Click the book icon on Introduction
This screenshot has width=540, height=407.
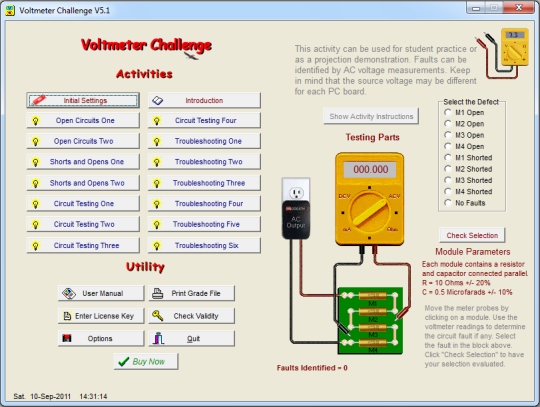tap(157, 101)
